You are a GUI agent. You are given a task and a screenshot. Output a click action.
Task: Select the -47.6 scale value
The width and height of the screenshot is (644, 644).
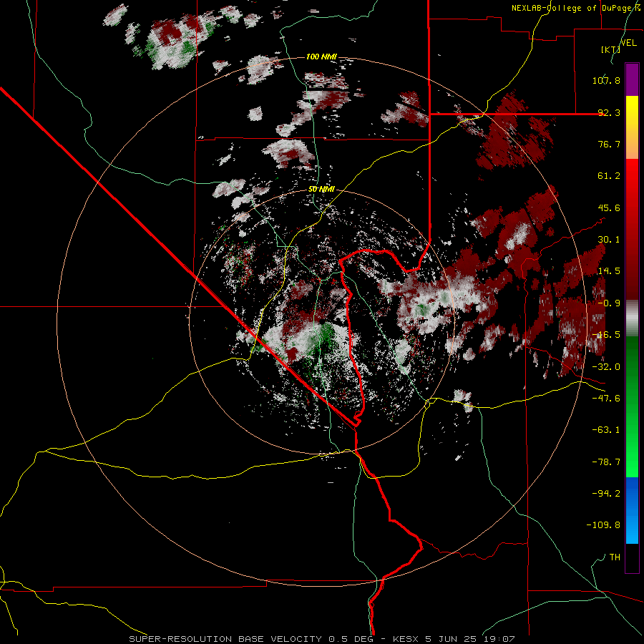tap(606, 399)
